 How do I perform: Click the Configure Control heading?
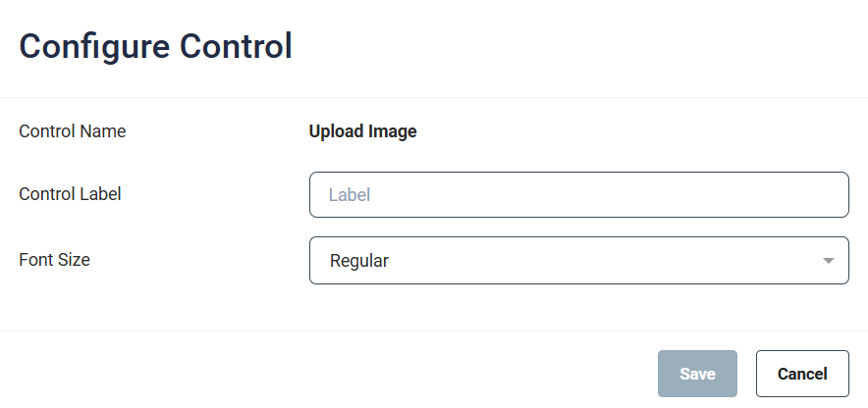(155, 46)
